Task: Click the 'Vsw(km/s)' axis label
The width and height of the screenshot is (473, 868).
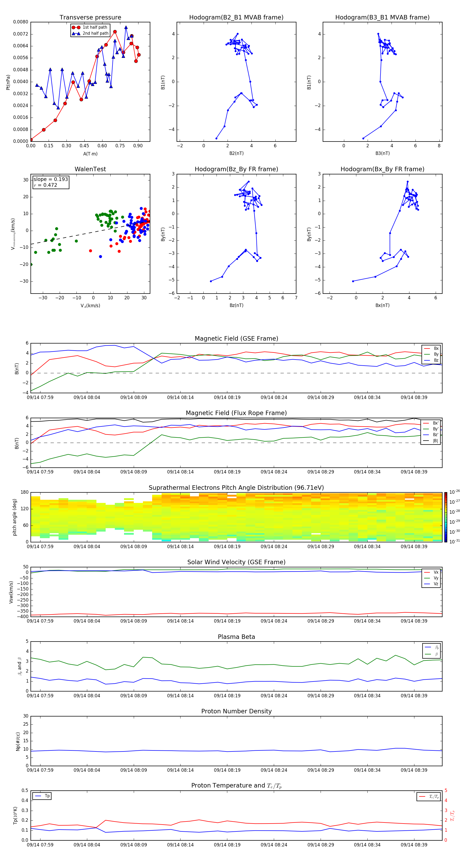Action: pyautogui.click(x=11, y=592)
